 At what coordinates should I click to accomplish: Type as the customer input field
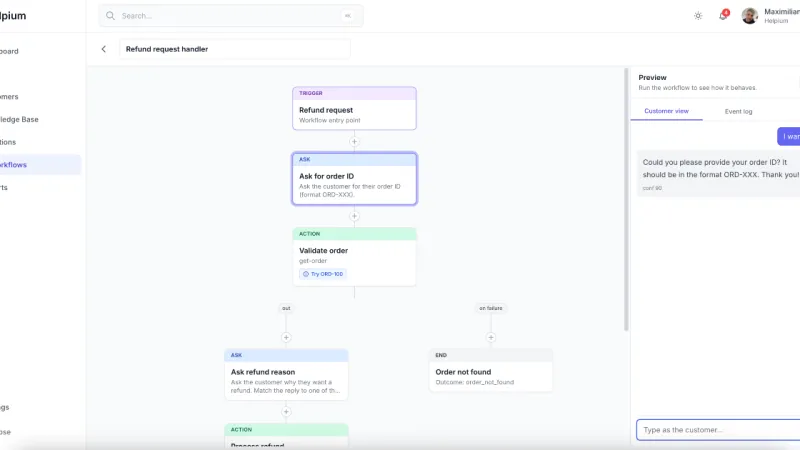(x=718, y=430)
